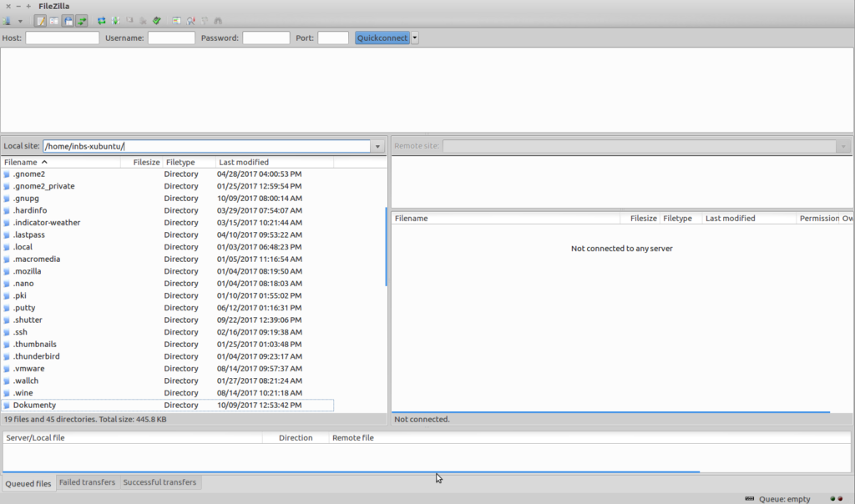Click the 'Queue: empty' status text
This screenshot has width=855, height=504.
click(785, 499)
